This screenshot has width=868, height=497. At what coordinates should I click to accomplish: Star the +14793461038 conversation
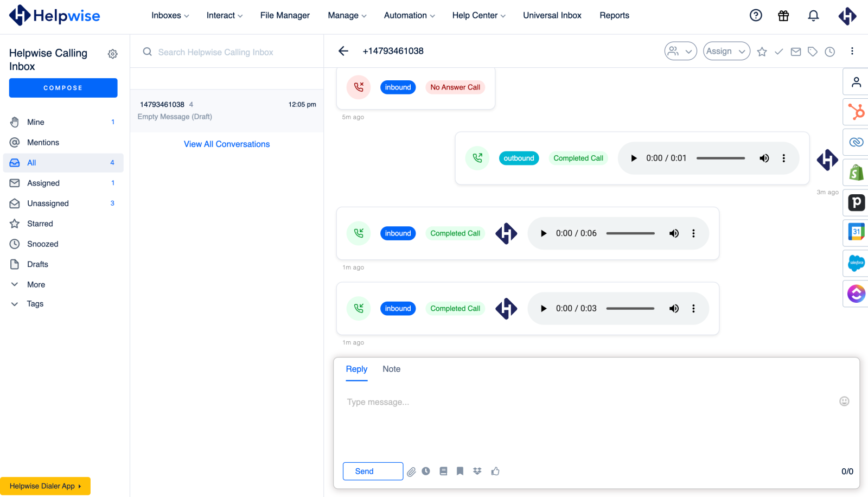coord(762,51)
